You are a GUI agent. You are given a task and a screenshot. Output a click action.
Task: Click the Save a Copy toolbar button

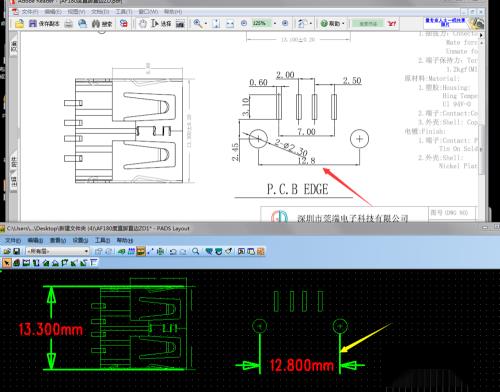(x=44, y=24)
